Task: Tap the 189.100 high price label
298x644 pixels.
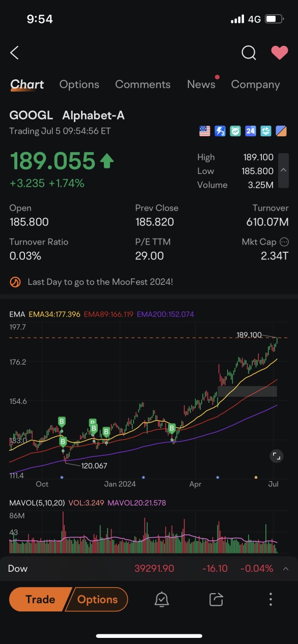Action: pyautogui.click(x=249, y=335)
